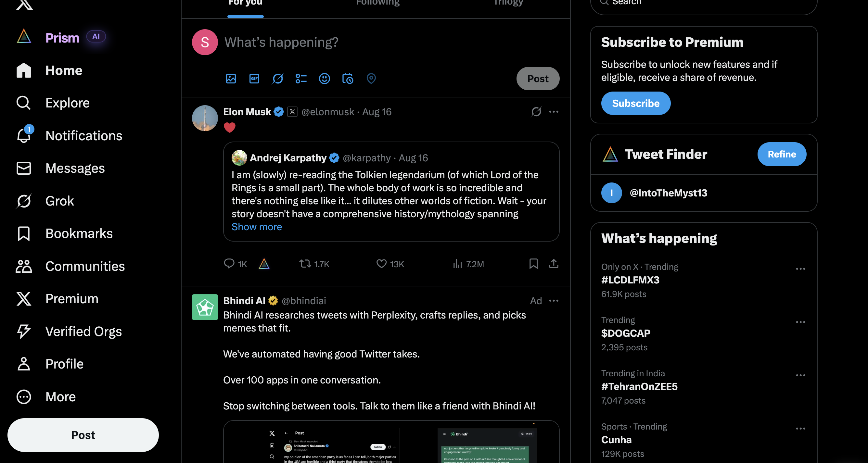Image resolution: width=868 pixels, height=463 pixels.
Task: Schedule the post with calendar icon
Action: pyautogui.click(x=348, y=79)
